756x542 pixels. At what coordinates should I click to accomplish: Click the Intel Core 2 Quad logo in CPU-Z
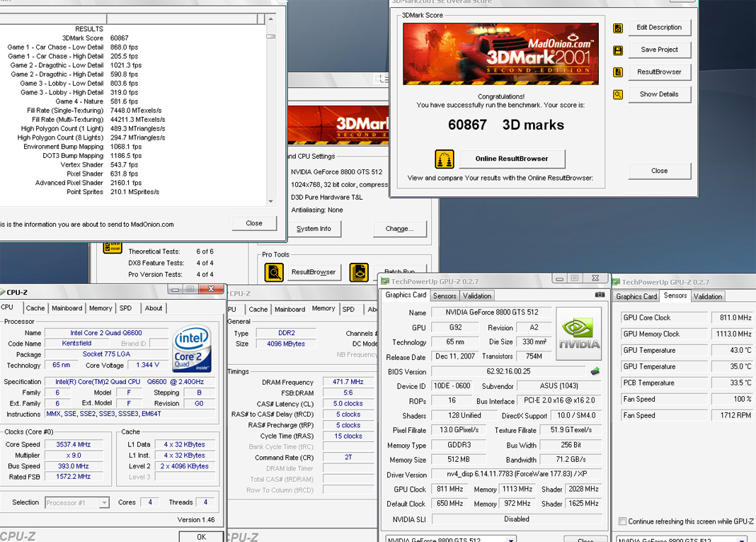coord(192,349)
